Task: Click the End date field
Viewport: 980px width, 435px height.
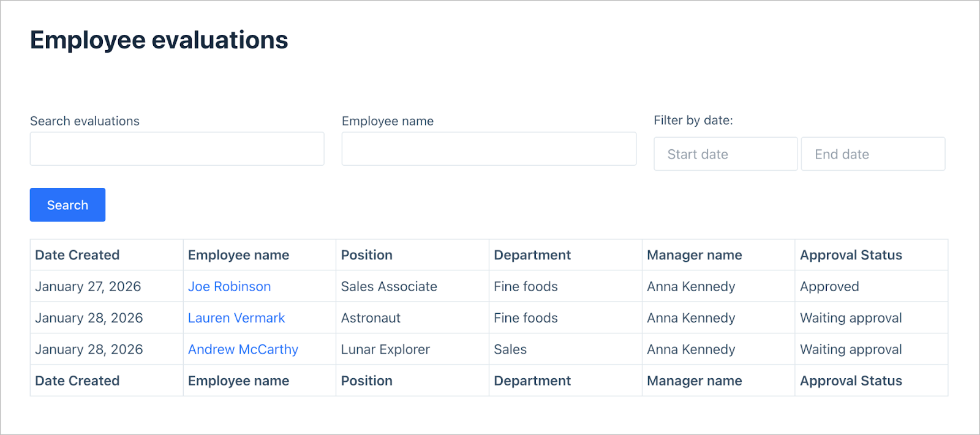Action: [872, 154]
